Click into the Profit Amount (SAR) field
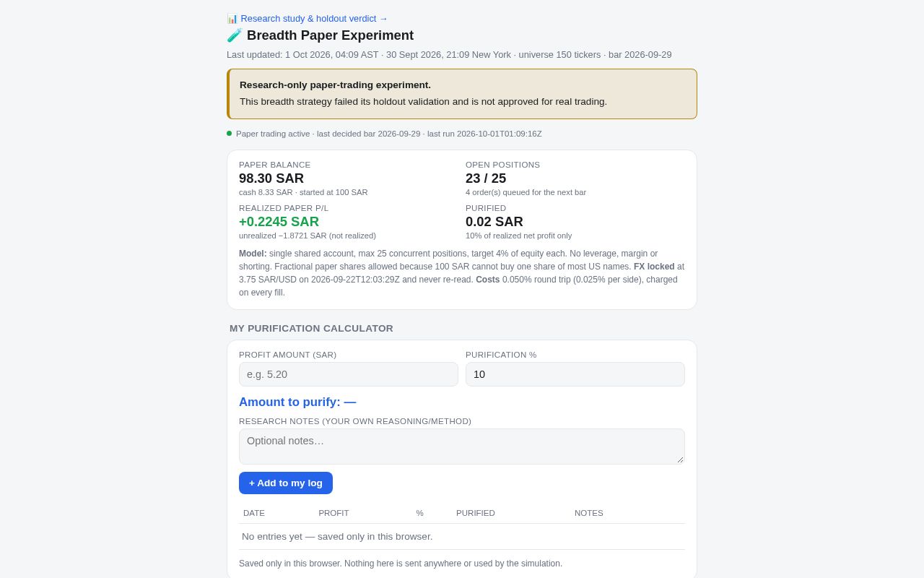Image resolution: width=924 pixels, height=578 pixels. (x=349, y=374)
